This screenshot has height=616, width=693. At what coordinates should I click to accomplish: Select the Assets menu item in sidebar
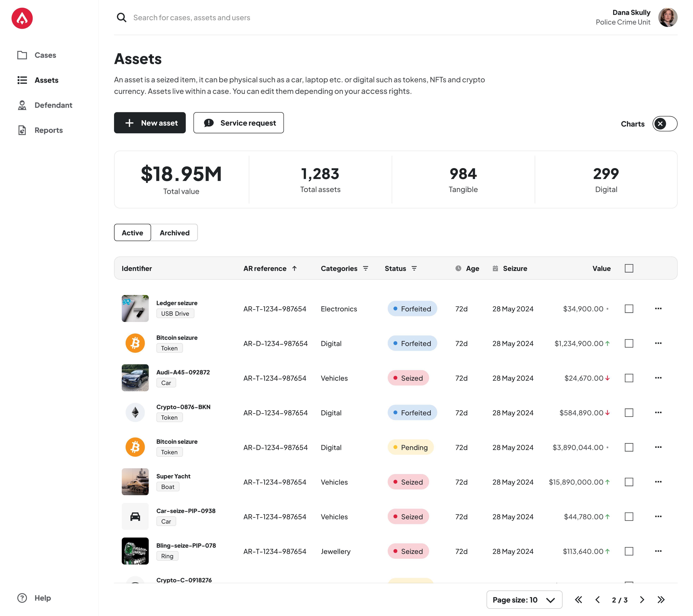[x=47, y=80]
